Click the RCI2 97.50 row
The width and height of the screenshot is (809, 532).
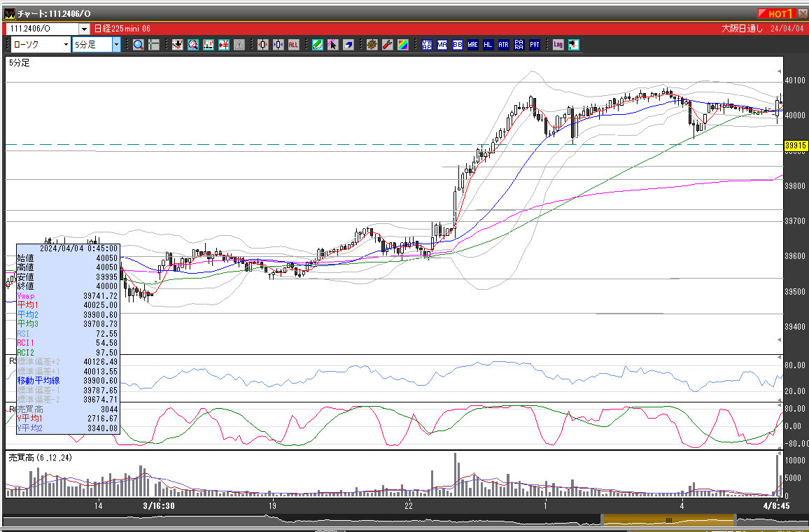click(68, 352)
